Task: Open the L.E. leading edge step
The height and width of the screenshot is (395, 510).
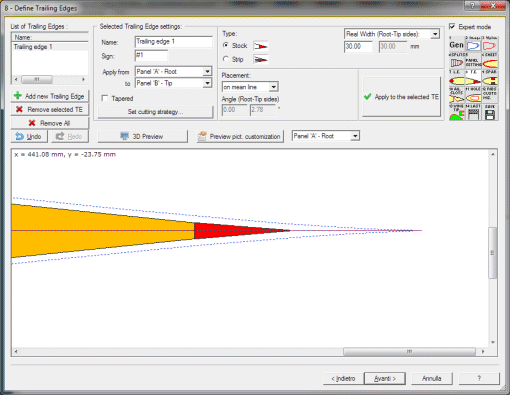Action: [x=457, y=78]
